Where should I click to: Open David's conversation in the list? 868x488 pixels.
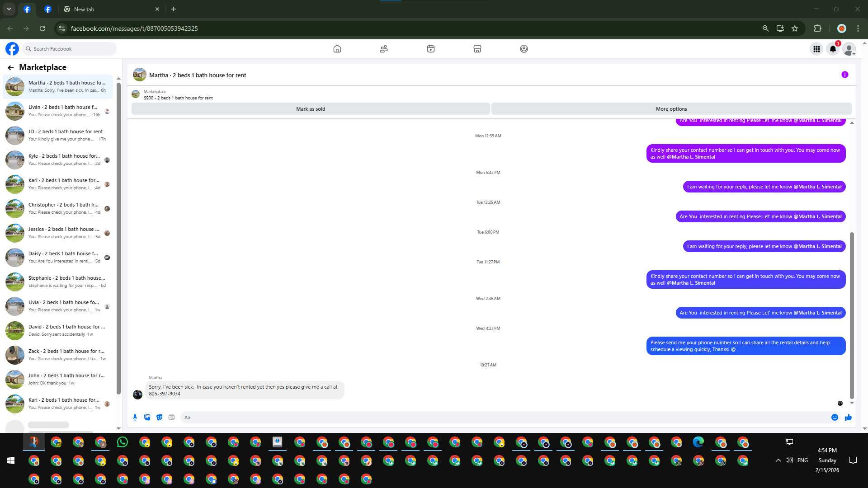point(58,330)
